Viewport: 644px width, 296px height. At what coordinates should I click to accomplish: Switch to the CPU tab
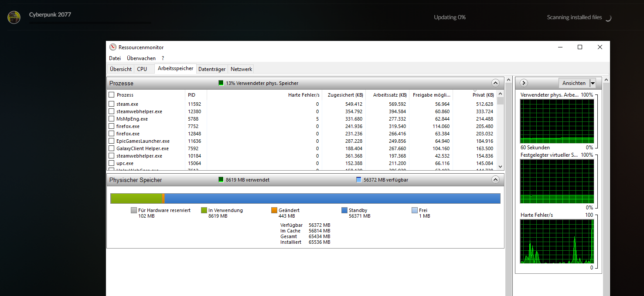pos(142,69)
